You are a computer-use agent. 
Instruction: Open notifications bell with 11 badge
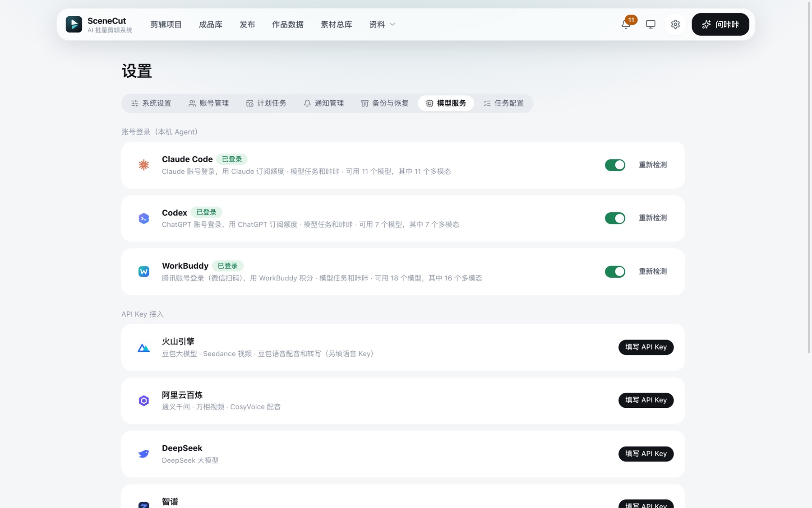[x=626, y=24]
